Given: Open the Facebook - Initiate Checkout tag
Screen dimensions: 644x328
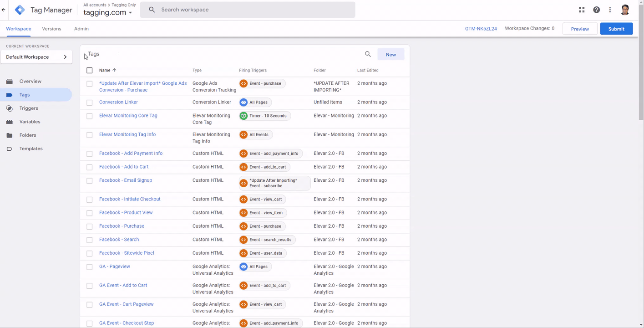Looking at the screenshot, I should [130, 199].
